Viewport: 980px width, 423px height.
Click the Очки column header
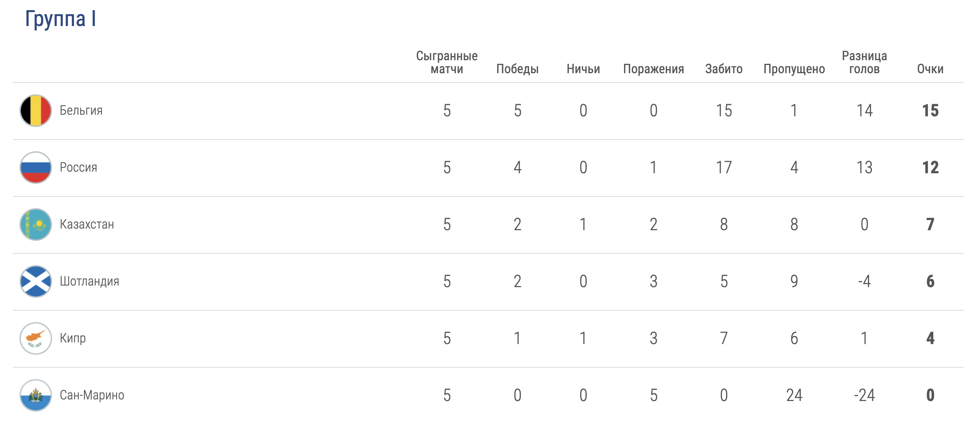click(930, 69)
